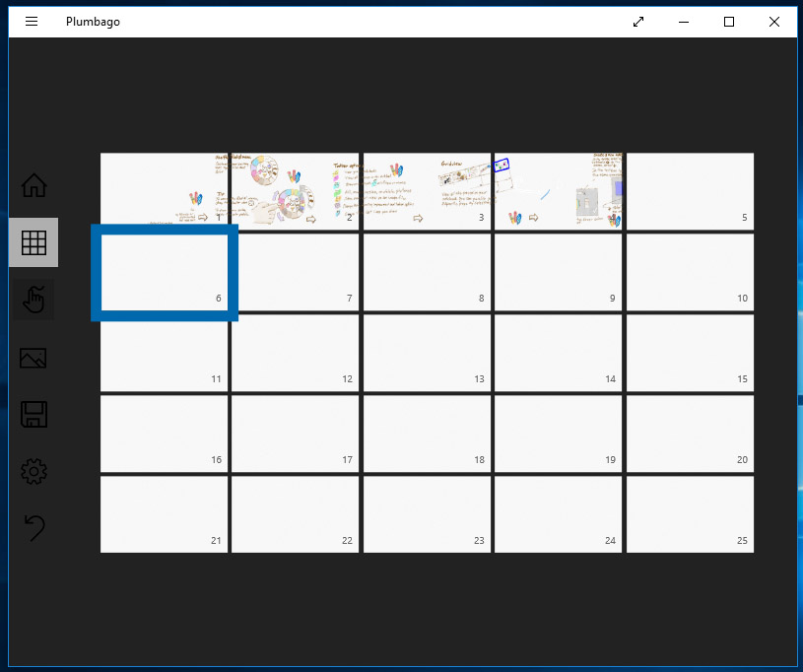Image resolution: width=803 pixels, height=672 pixels.
Task: Open page 22 thumbnail
Action: [295, 514]
